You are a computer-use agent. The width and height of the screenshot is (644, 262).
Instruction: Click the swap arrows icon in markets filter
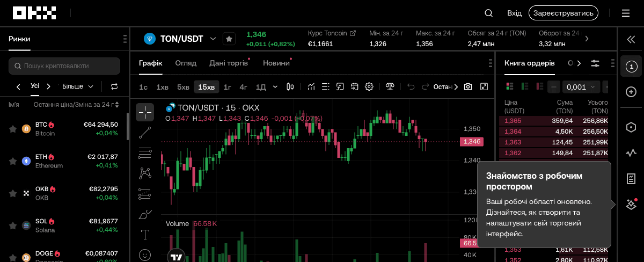(114, 86)
